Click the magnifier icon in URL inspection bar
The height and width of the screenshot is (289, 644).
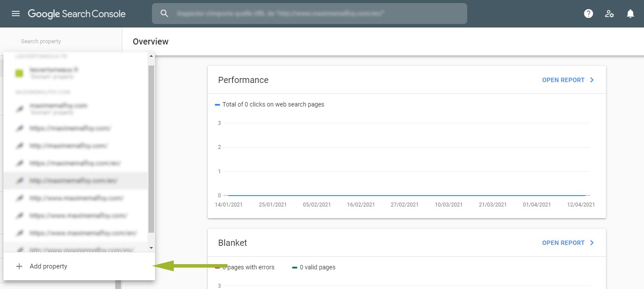click(164, 14)
